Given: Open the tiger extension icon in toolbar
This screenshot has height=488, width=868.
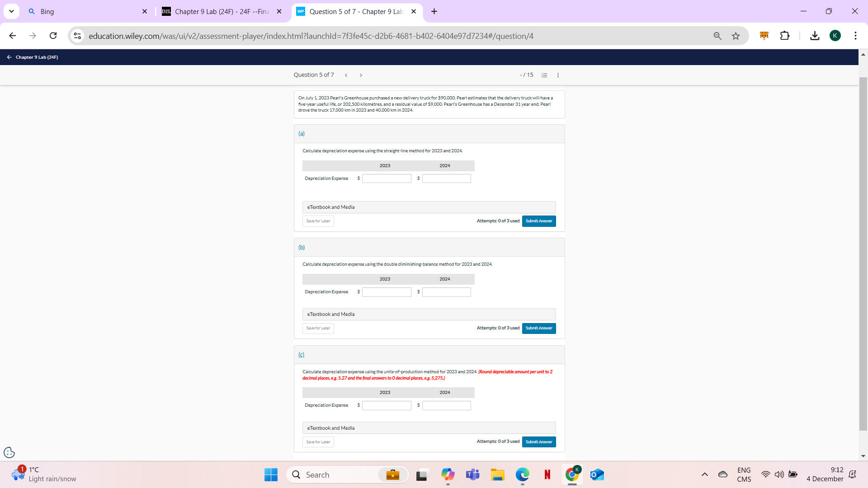Looking at the screenshot, I should (764, 36).
